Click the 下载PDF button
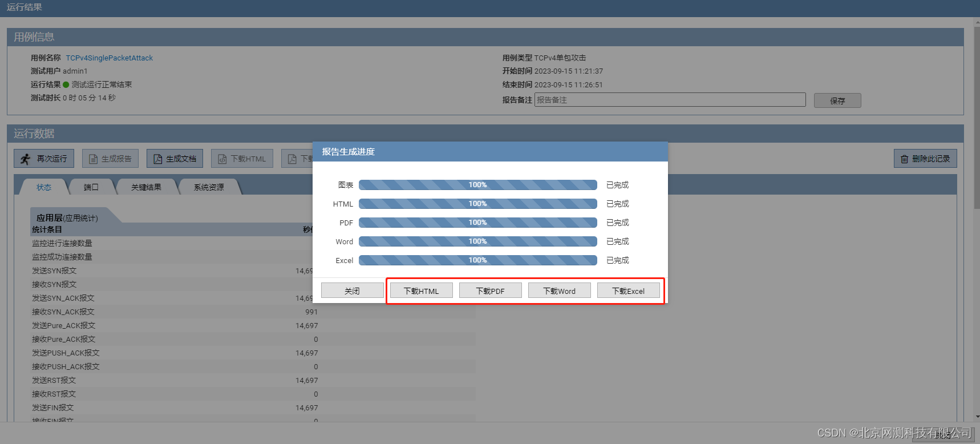This screenshot has height=444, width=980. [490, 290]
